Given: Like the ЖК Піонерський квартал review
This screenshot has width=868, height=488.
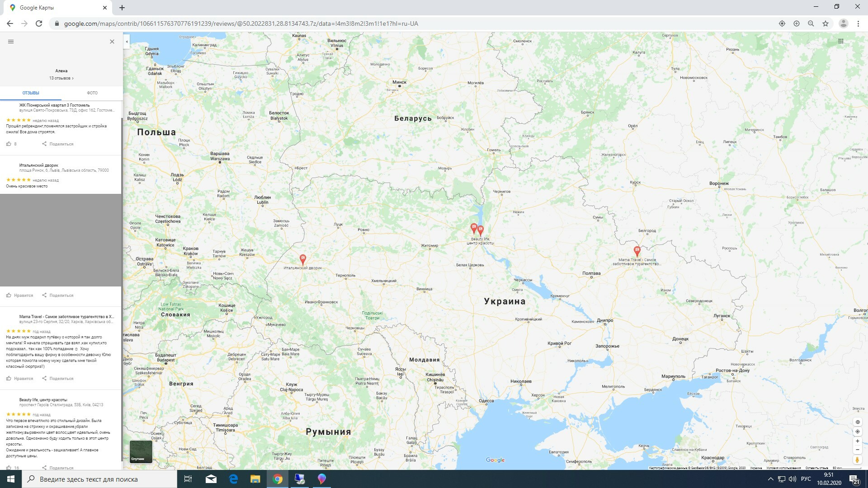Looking at the screenshot, I should 9,144.
